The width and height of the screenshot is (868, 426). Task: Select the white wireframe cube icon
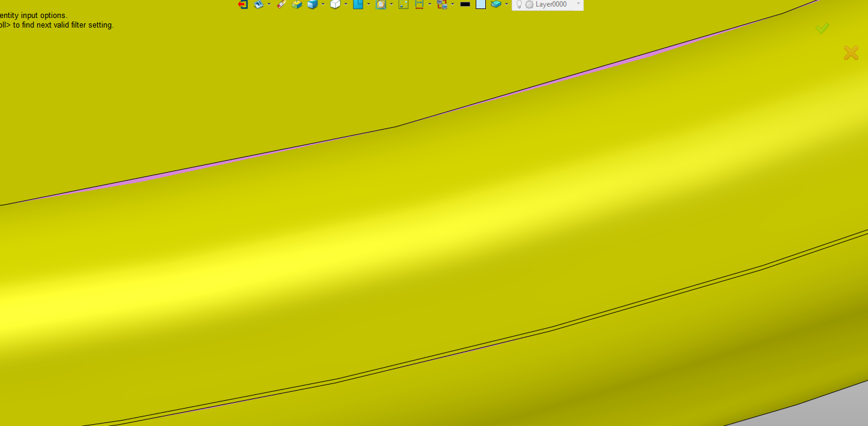click(335, 4)
